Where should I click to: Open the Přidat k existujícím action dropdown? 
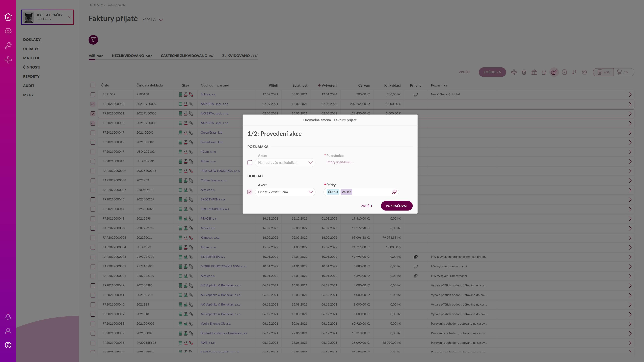click(x=285, y=192)
